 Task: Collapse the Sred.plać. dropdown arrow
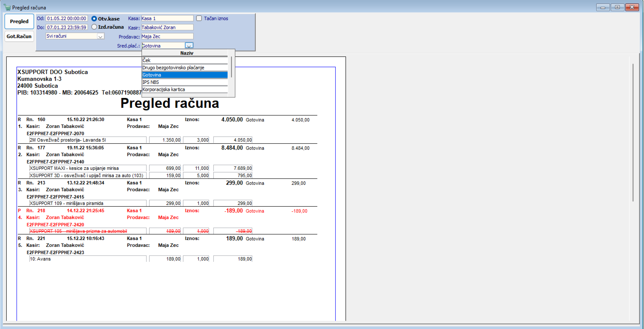click(189, 46)
